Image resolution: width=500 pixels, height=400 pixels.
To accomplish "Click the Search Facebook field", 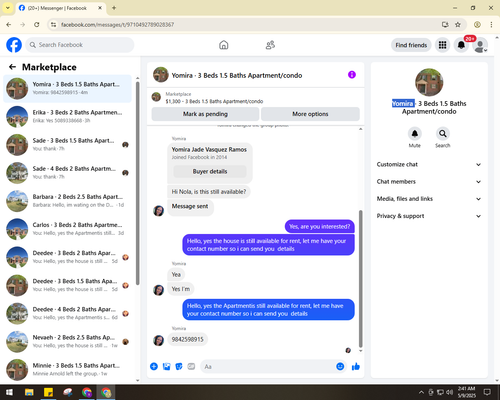I will point(80,45).
